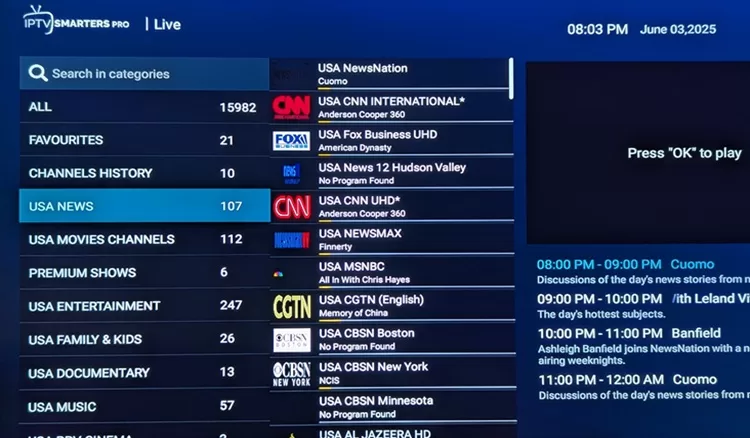Click the 10:00 PM - 11:00 PM Banfield program
Image resolution: width=750 pixels, height=438 pixels.
coord(643,346)
